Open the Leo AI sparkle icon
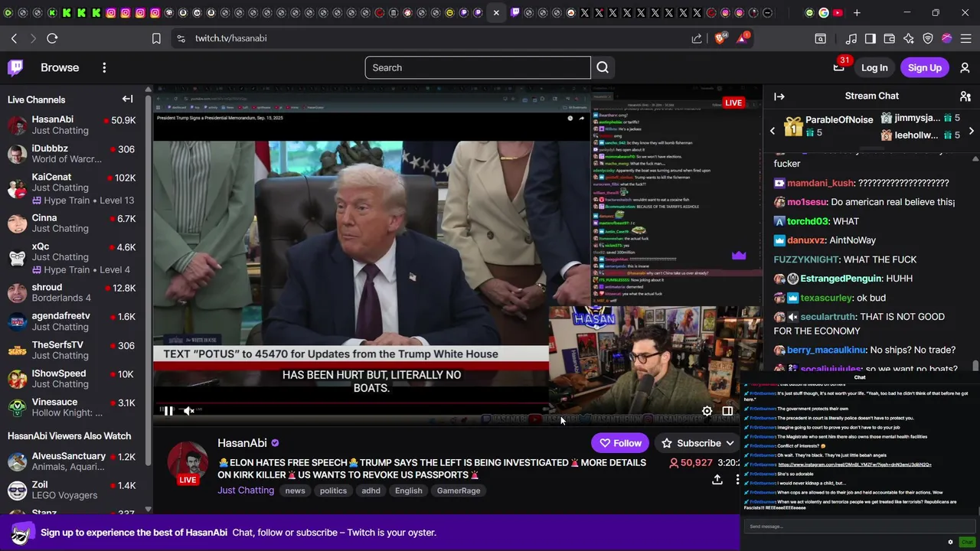This screenshot has width=980, height=551. click(x=909, y=38)
